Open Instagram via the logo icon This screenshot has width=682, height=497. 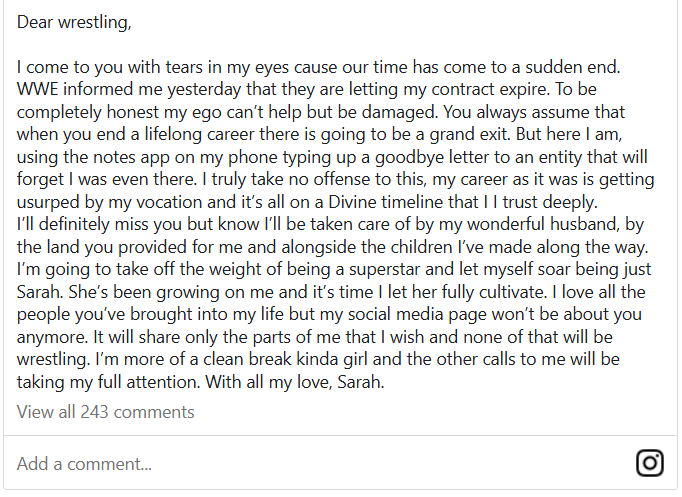coord(650,463)
